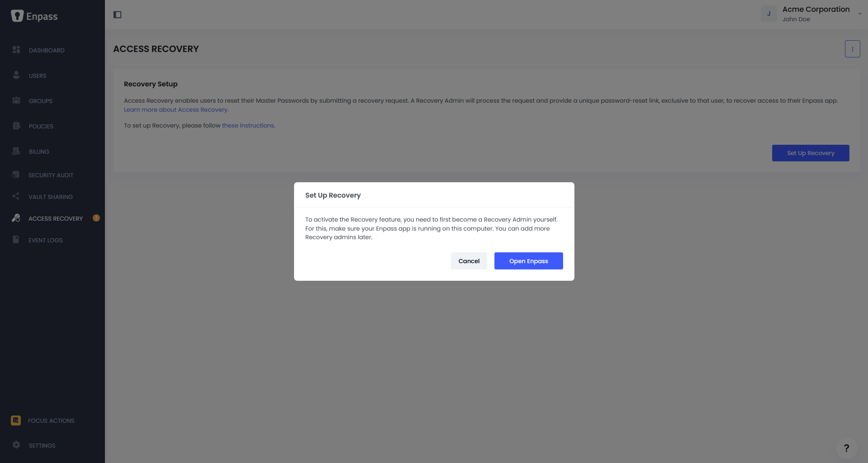Image resolution: width=868 pixels, height=463 pixels.
Task: Open the help question mark button
Action: click(846, 448)
